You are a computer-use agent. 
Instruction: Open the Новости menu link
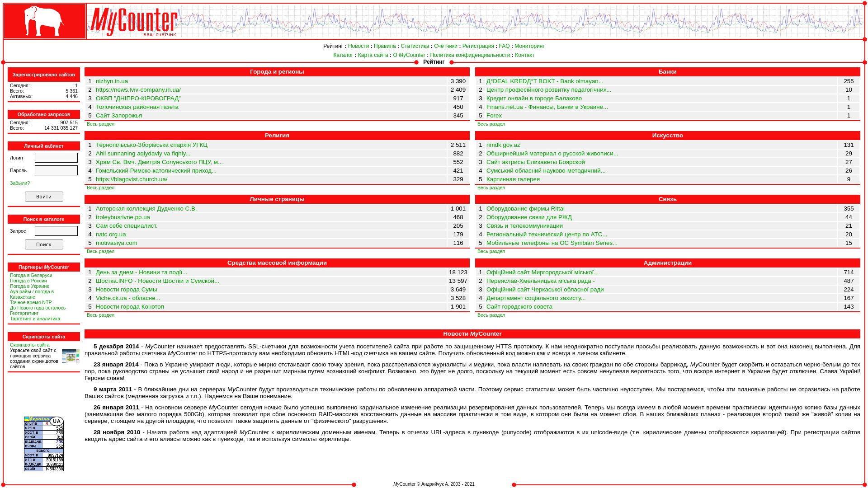(x=359, y=46)
